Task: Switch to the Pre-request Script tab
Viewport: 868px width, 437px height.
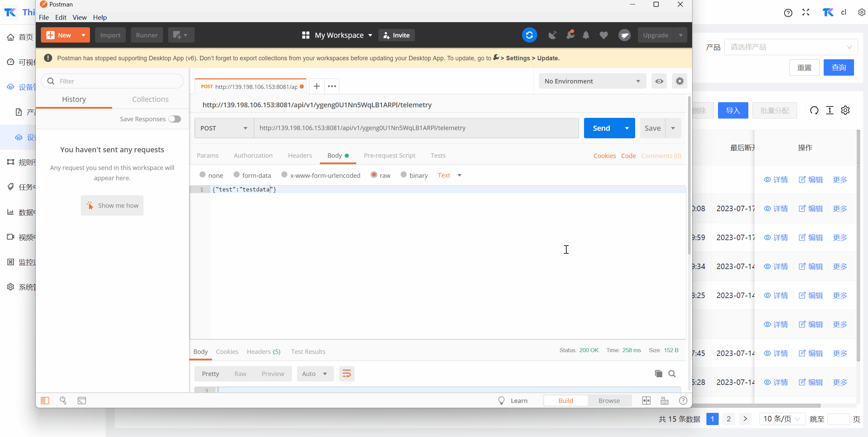Action: tap(389, 156)
